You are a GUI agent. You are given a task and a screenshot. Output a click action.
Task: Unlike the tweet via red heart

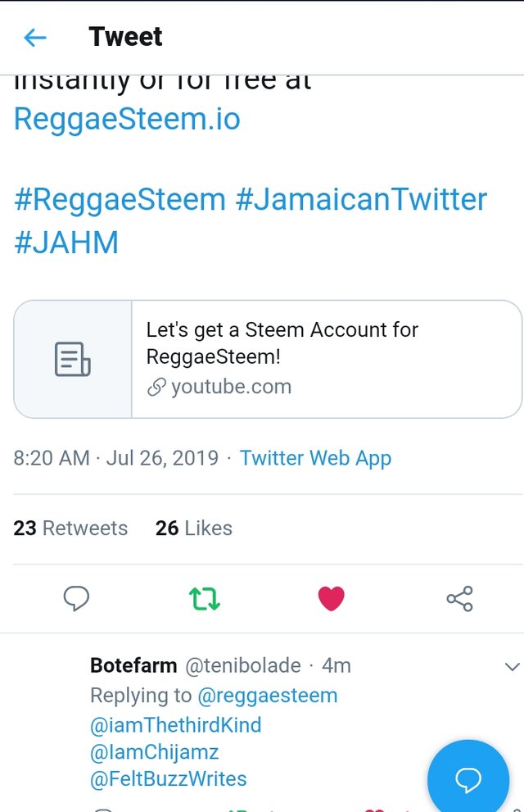click(x=331, y=599)
